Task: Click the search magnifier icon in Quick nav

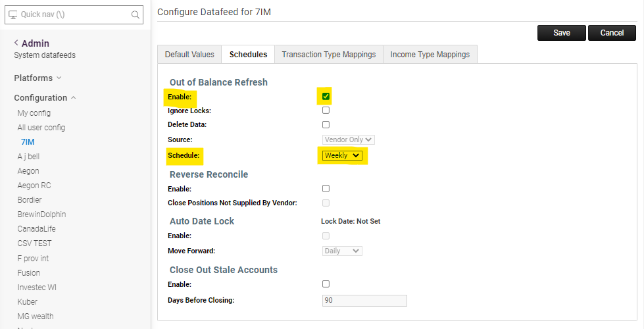Action: [x=136, y=14]
